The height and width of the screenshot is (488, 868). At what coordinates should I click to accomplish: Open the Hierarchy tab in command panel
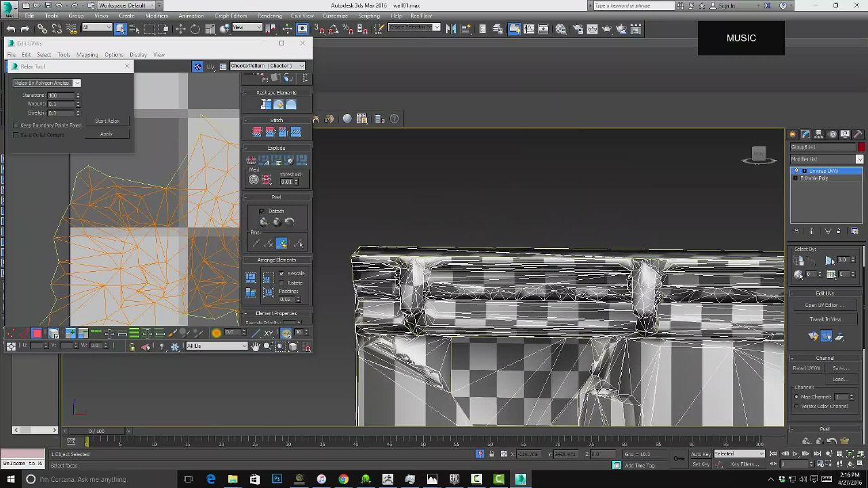(818, 134)
